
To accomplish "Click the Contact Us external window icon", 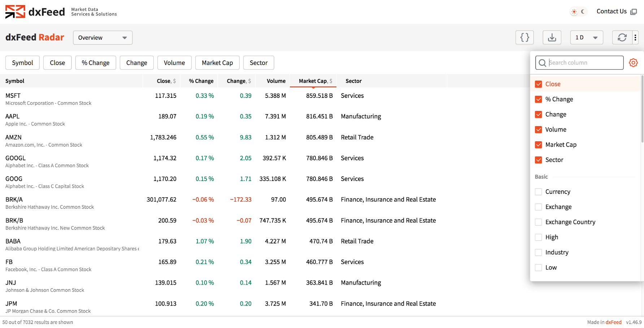I will point(634,12).
